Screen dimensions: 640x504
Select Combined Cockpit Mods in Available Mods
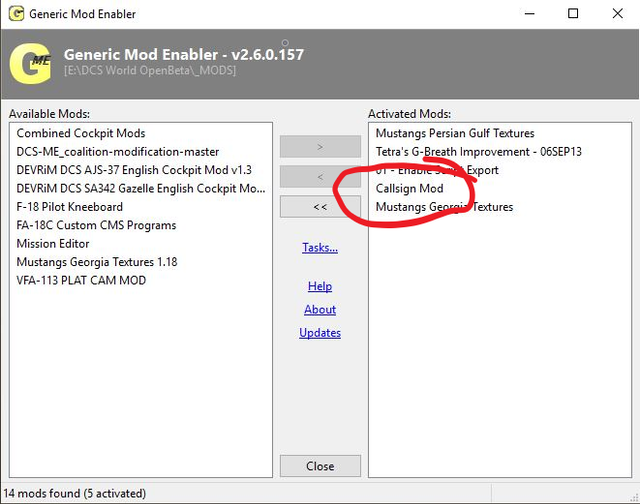coord(81,133)
